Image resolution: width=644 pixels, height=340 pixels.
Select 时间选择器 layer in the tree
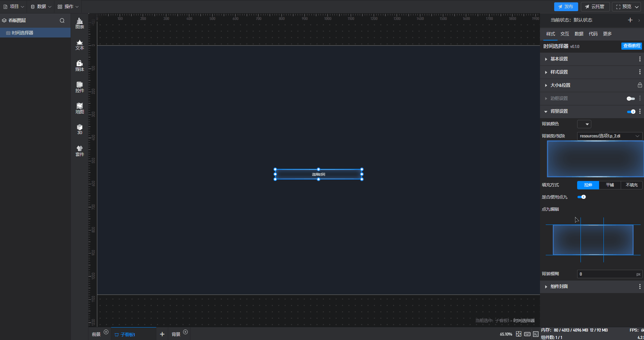pos(35,33)
